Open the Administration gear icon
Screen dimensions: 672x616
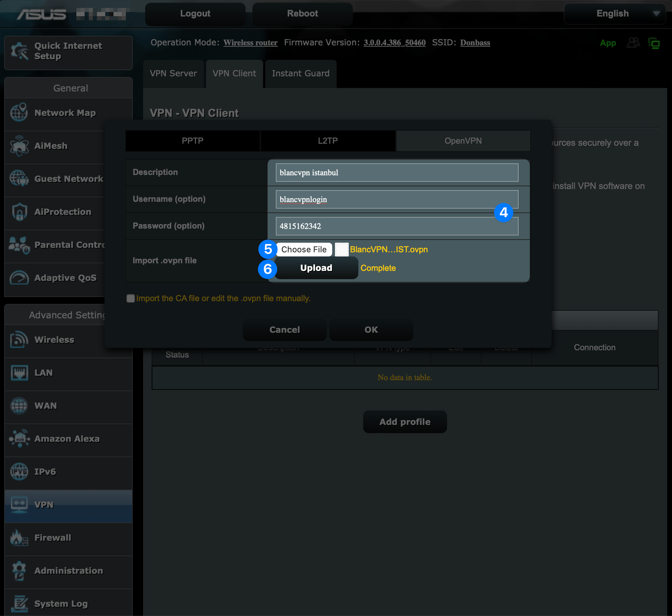point(19,571)
